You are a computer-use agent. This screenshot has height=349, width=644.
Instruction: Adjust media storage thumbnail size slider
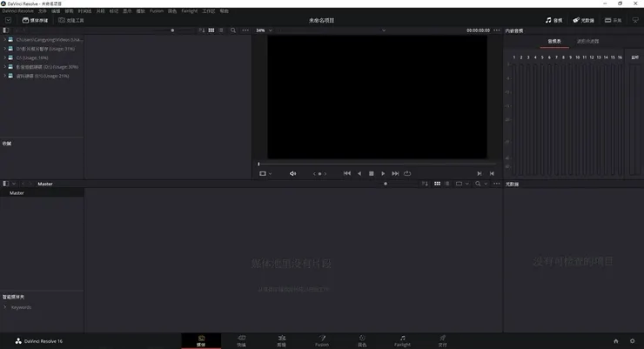172,30
